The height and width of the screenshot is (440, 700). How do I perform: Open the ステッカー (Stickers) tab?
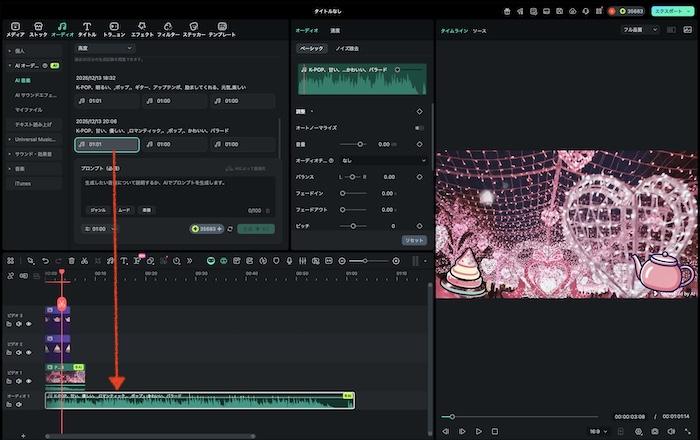click(194, 29)
